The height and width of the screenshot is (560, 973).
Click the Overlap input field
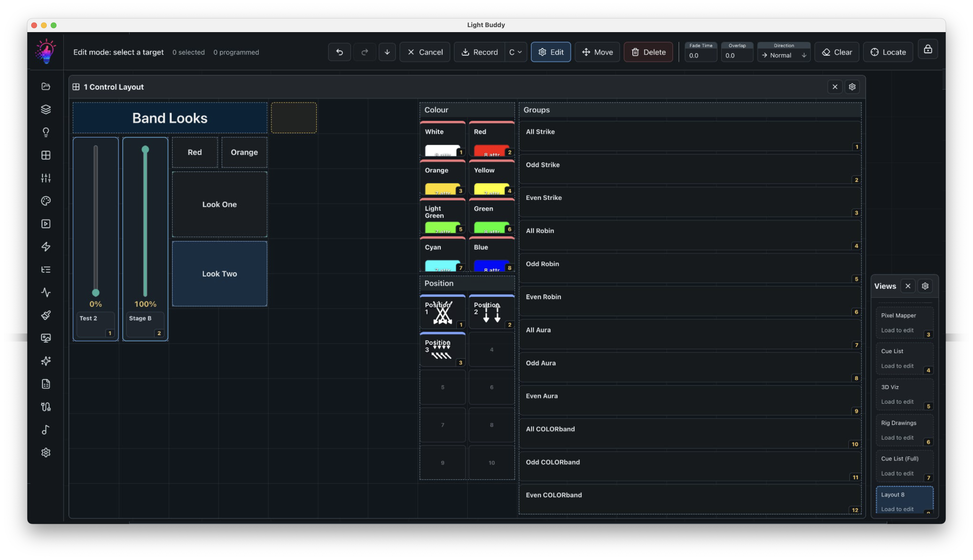tap(737, 55)
